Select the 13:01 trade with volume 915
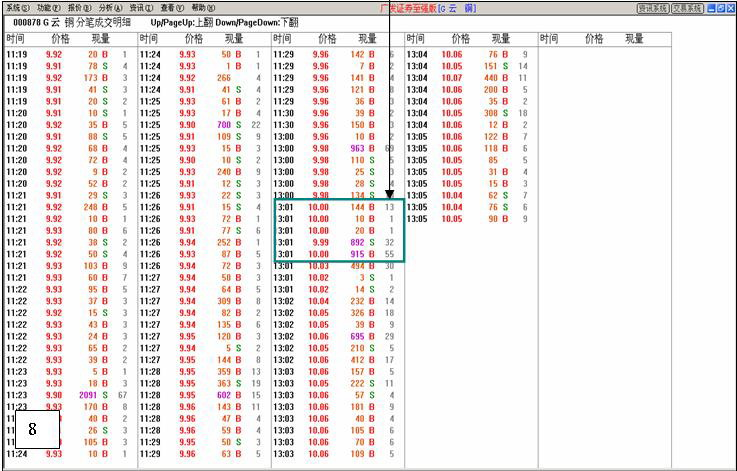737x471 pixels. click(340, 255)
